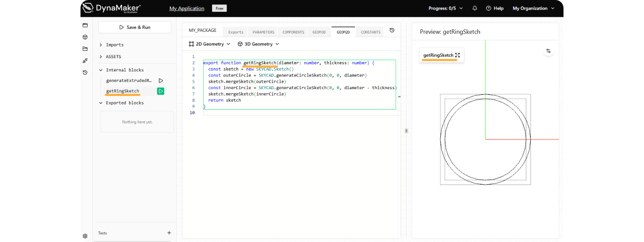Switch to the PARAMETERS tab
644x242 pixels.
(263, 32)
